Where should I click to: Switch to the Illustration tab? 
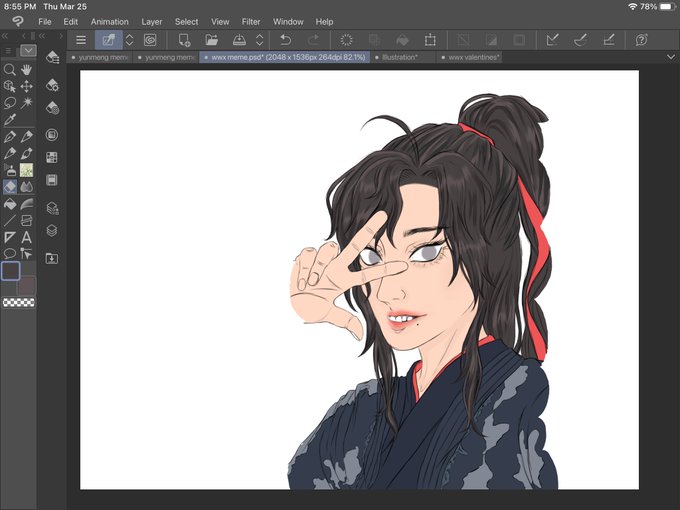tap(403, 57)
